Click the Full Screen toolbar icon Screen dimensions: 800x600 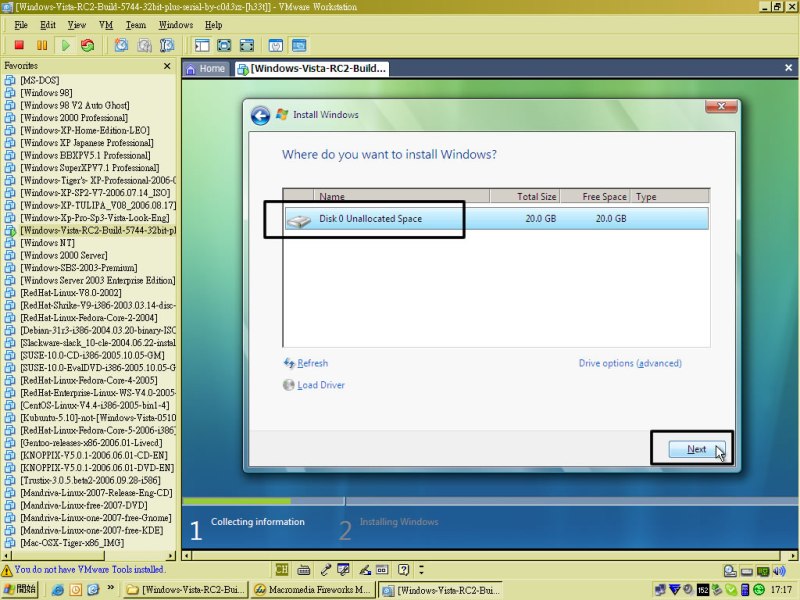224,45
